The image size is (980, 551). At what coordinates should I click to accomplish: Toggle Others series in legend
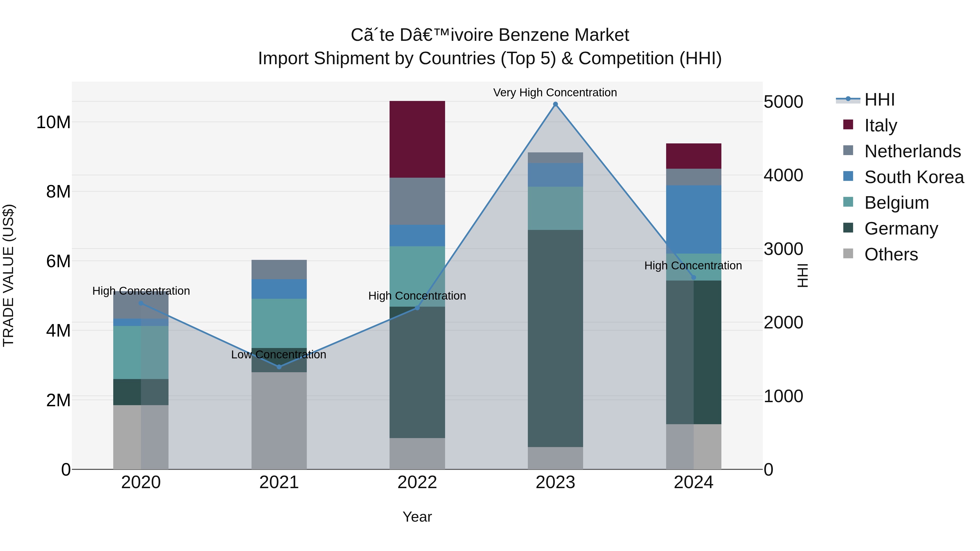[880, 254]
